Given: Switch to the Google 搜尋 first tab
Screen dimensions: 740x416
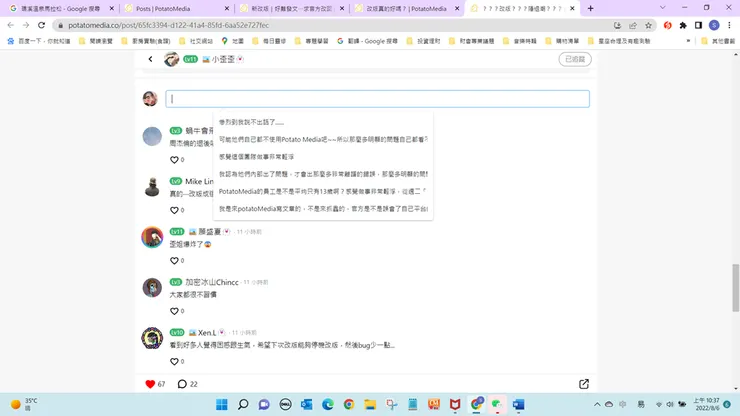Looking at the screenshot, I should coord(60,8).
